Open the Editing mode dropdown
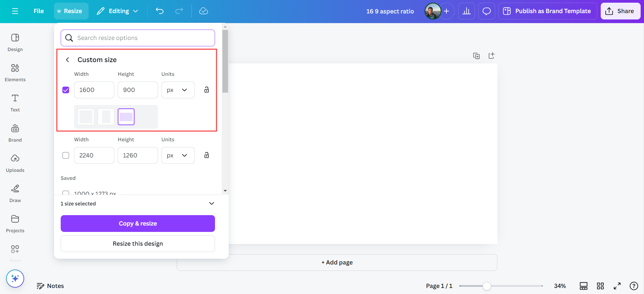Image resolution: width=644 pixels, height=294 pixels. click(x=117, y=11)
